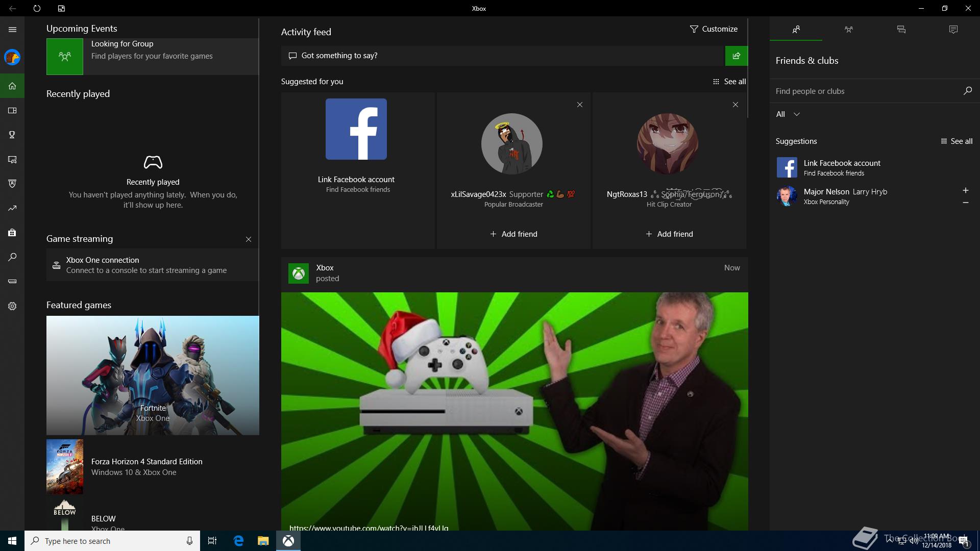Click the refresh icon in title bar
This screenshot has height=551, width=980.
[37, 8]
